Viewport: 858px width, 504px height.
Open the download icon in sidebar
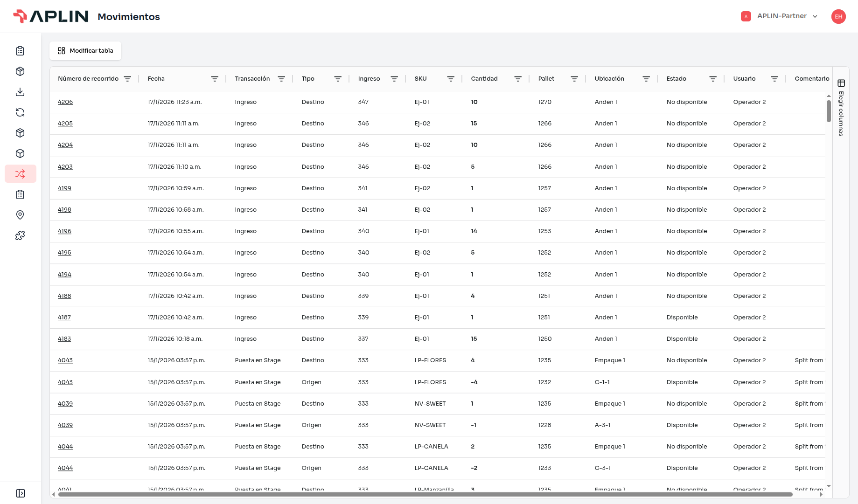(x=20, y=92)
